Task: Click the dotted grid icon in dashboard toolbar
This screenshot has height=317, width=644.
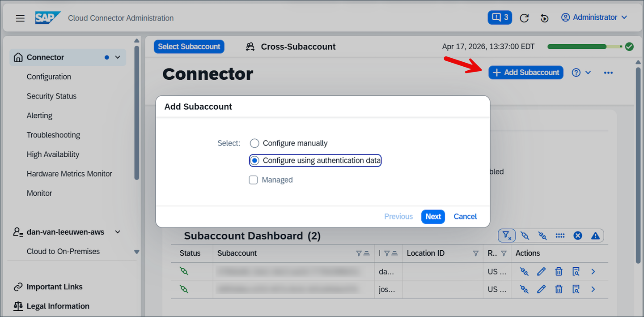Action: coord(560,236)
